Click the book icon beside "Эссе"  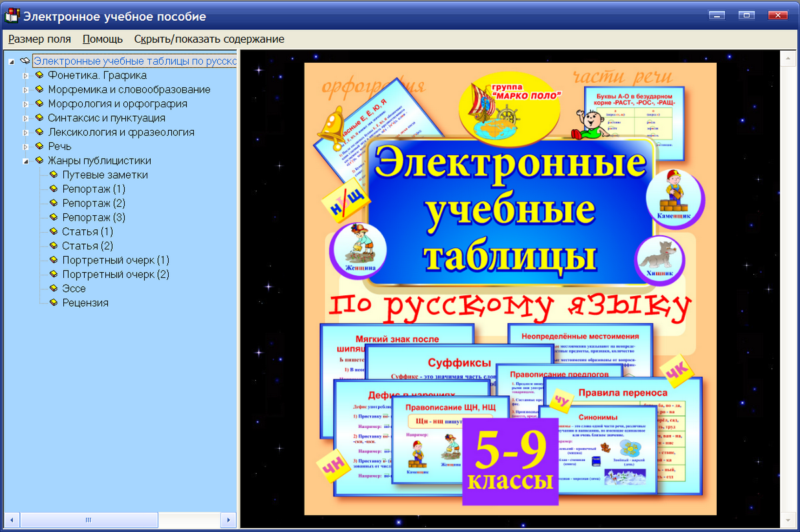(x=53, y=288)
